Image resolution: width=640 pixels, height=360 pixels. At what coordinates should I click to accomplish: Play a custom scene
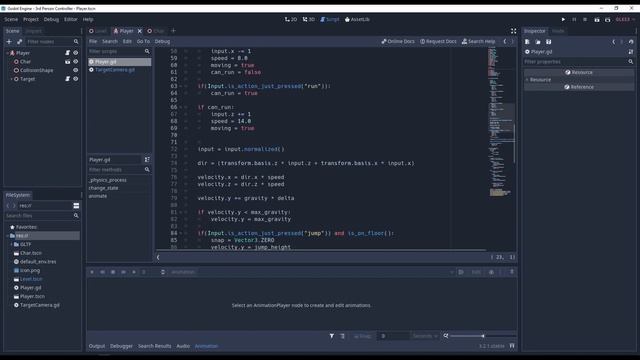(607, 20)
